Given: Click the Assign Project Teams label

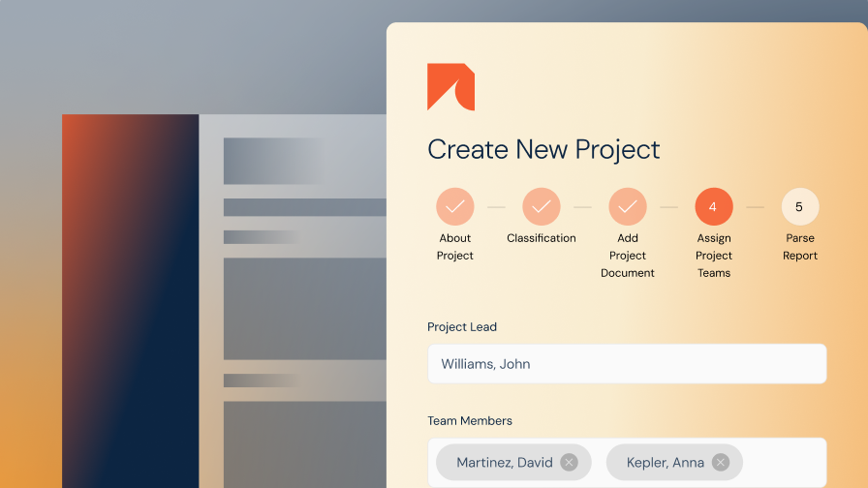Looking at the screenshot, I should click(714, 255).
